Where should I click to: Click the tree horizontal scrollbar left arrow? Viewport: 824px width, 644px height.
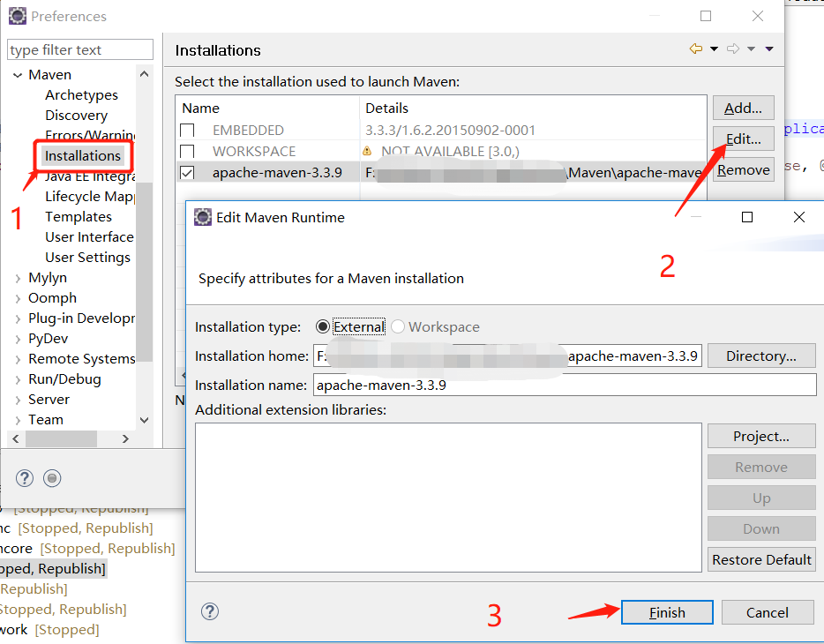(16, 438)
